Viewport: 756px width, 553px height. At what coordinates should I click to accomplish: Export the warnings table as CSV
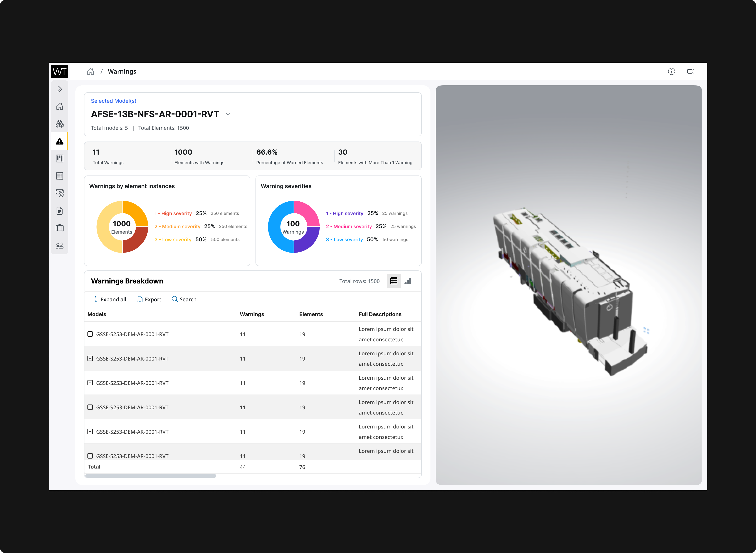pos(149,299)
